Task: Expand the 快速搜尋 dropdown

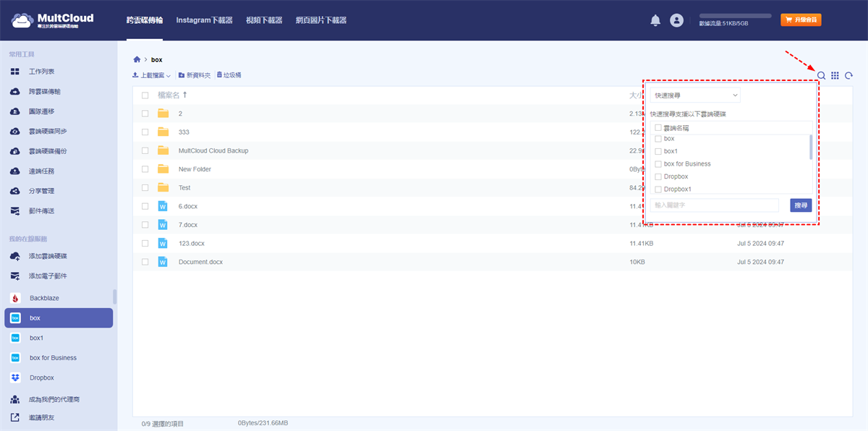Action: click(x=695, y=95)
